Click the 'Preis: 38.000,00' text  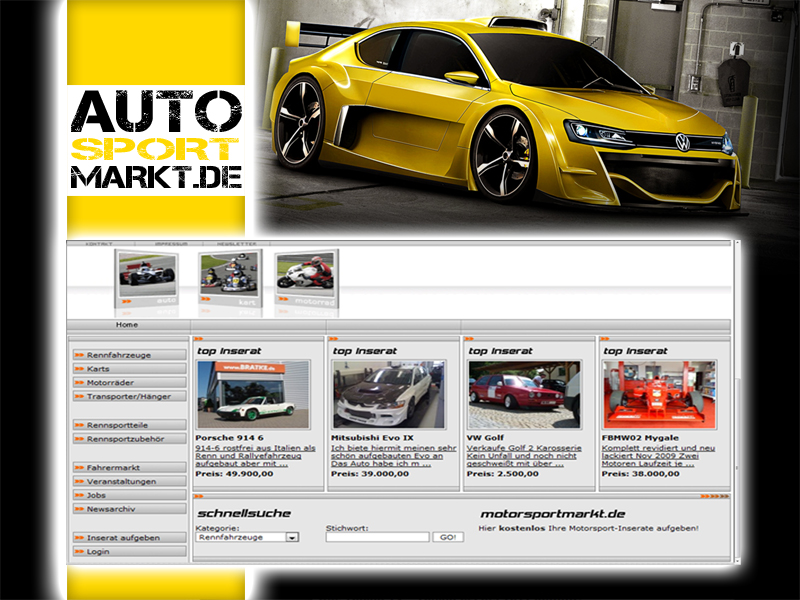point(641,473)
